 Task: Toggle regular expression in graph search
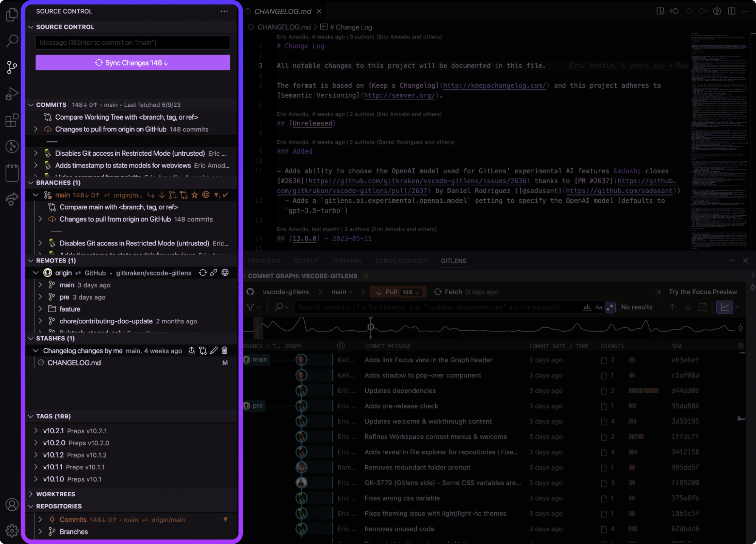coord(610,307)
